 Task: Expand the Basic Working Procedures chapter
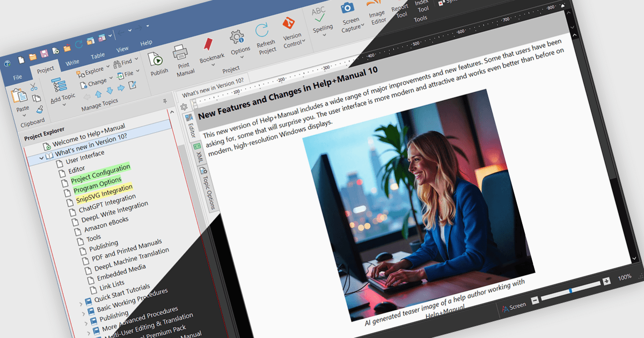pyautogui.click(x=84, y=314)
